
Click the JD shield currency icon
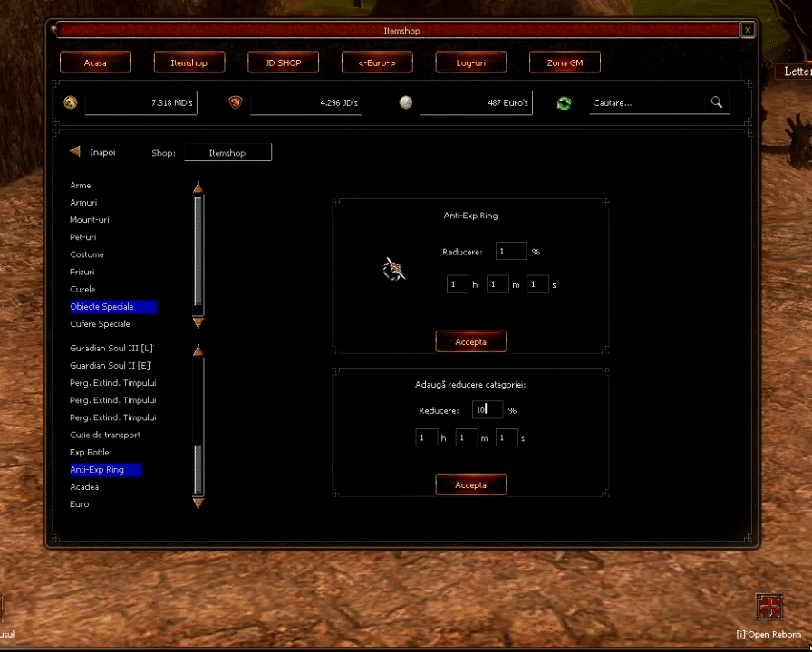coord(236,102)
